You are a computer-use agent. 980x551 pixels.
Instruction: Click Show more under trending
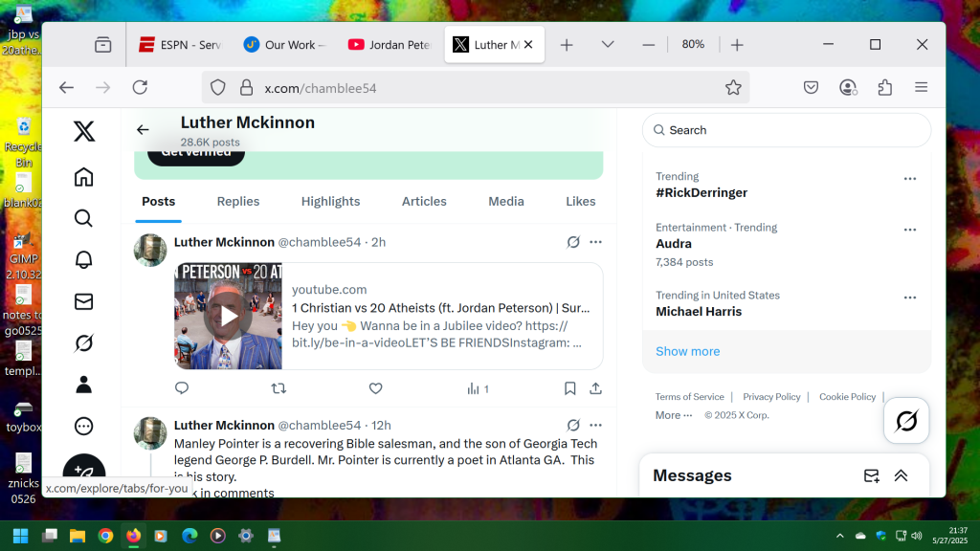687,351
